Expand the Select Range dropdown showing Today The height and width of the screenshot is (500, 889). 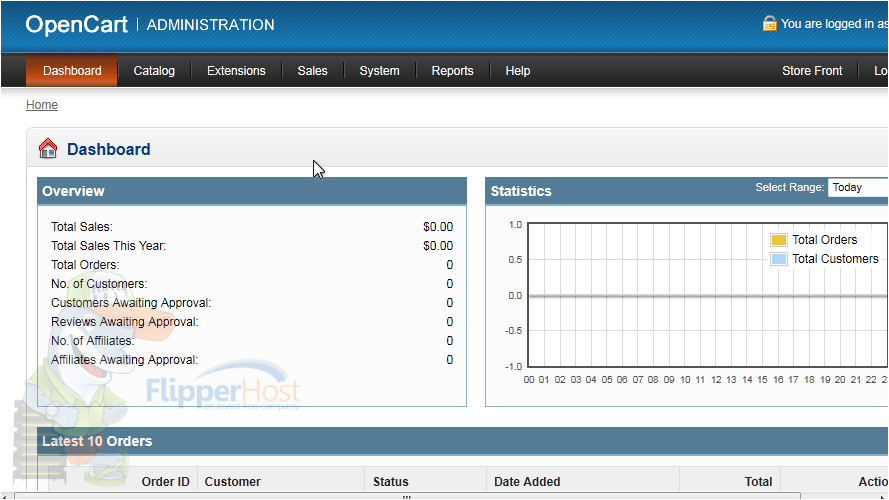pos(858,188)
